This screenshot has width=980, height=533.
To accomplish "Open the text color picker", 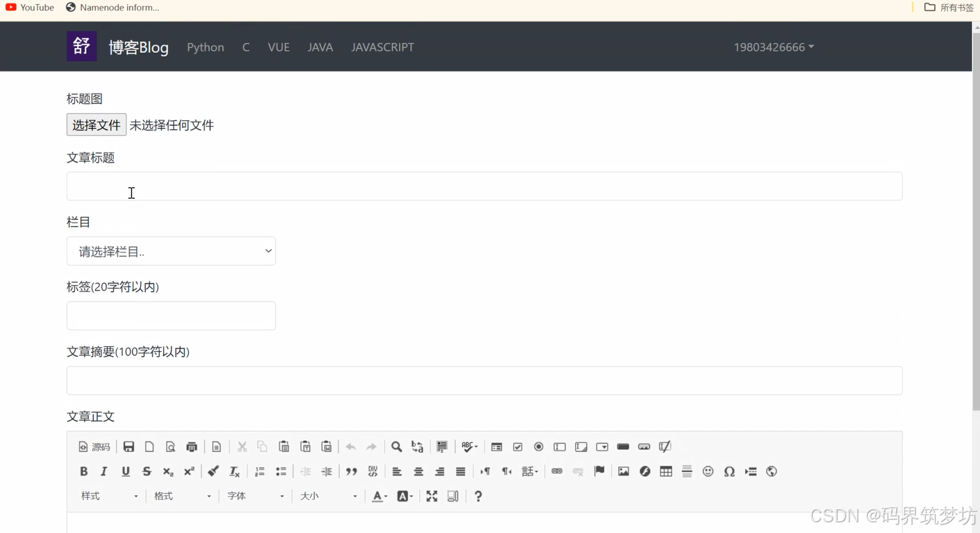I will click(x=380, y=496).
